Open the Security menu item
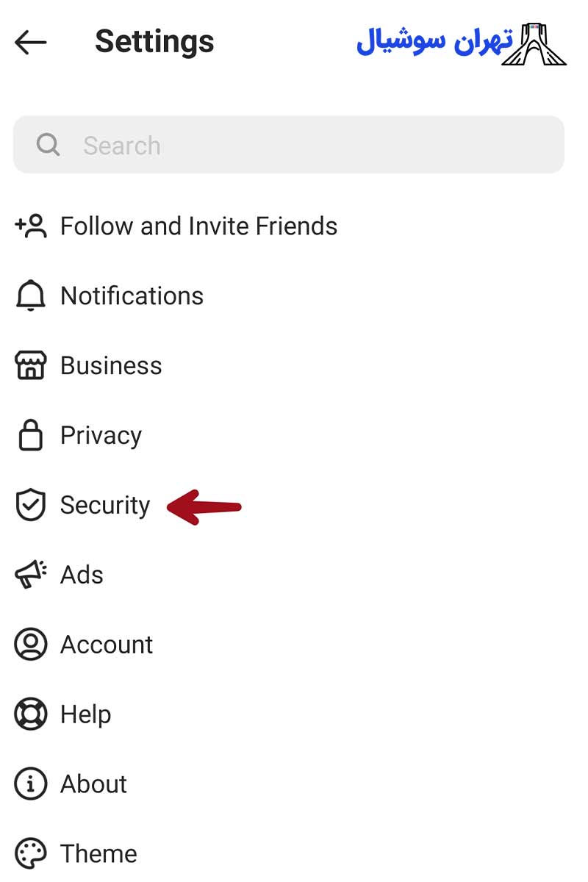The image size is (588, 882). 105,505
